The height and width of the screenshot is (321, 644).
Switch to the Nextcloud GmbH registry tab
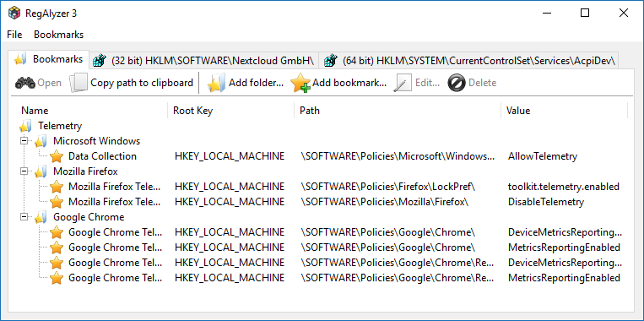[x=203, y=61]
